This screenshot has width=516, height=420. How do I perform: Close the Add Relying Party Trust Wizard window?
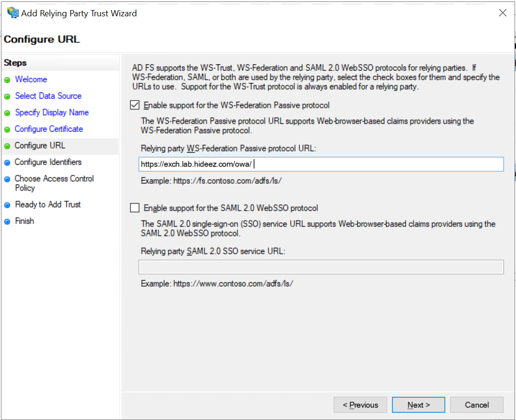(x=503, y=13)
